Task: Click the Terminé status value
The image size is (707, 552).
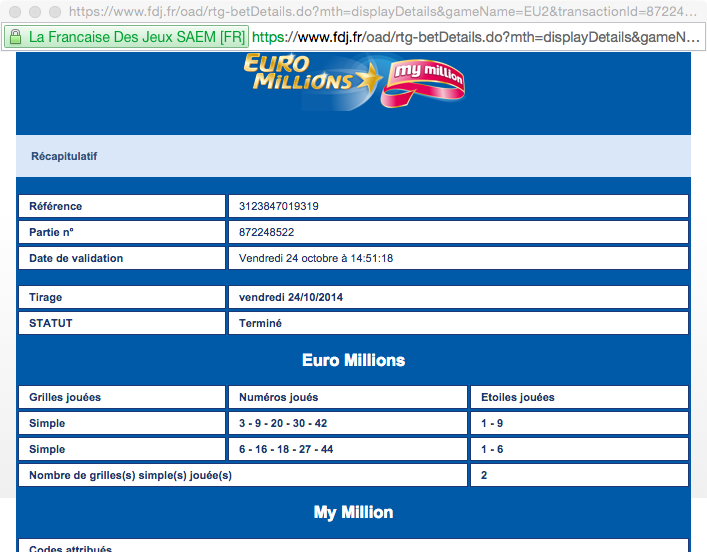Action: point(260,323)
